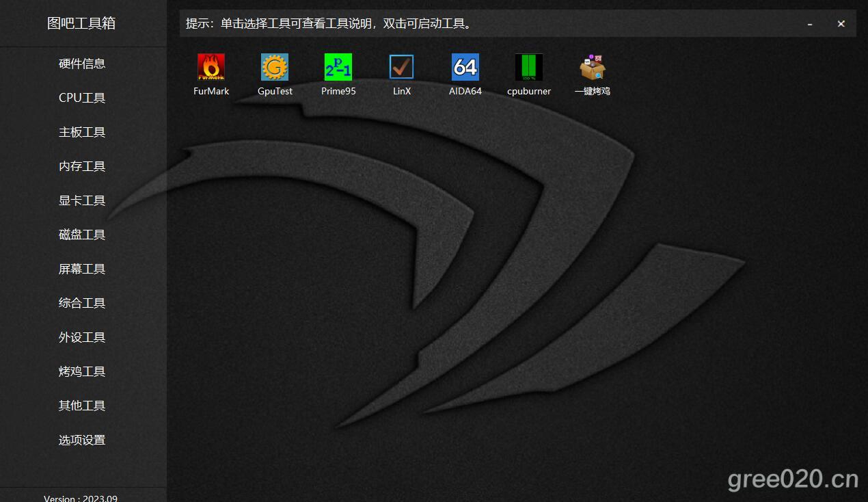Open the 硬件信息 category
Screen dimensions: 868x502
click(x=82, y=64)
